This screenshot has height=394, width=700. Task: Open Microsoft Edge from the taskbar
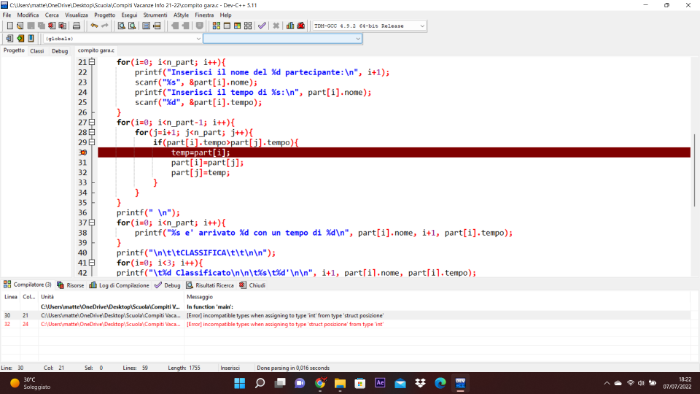(441, 383)
